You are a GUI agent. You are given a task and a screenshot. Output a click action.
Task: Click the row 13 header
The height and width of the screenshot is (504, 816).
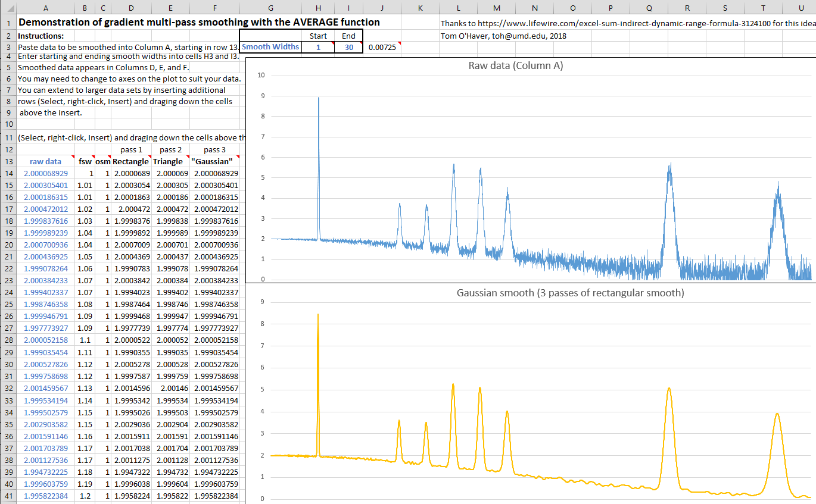8,161
